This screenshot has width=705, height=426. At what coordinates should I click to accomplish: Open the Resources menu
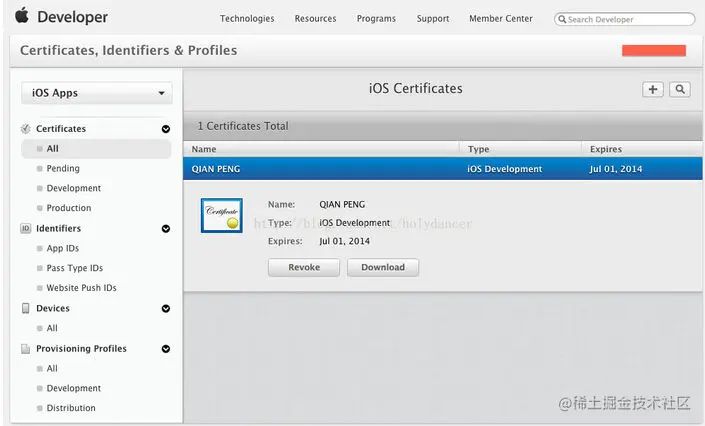[315, 18]
